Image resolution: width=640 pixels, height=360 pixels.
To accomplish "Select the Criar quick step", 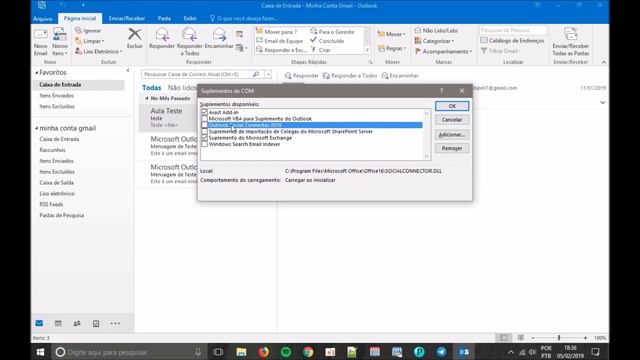I will point(321,50).
